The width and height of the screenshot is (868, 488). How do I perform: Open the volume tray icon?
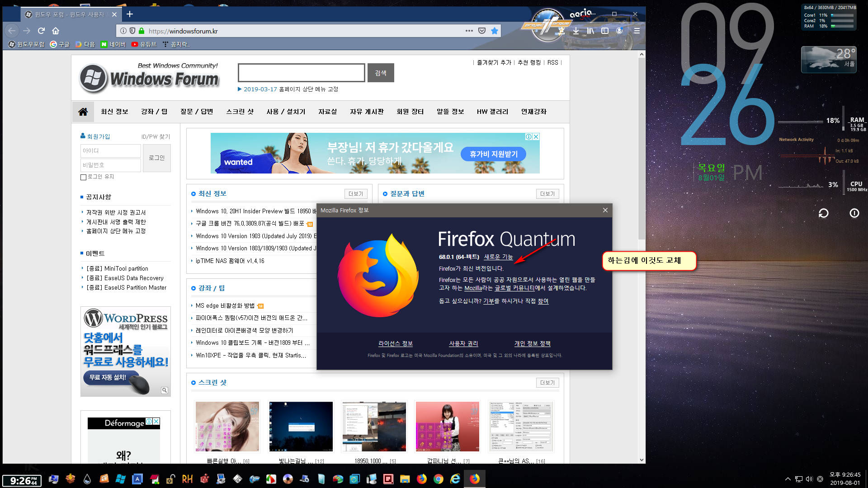(x=809, y=479)
